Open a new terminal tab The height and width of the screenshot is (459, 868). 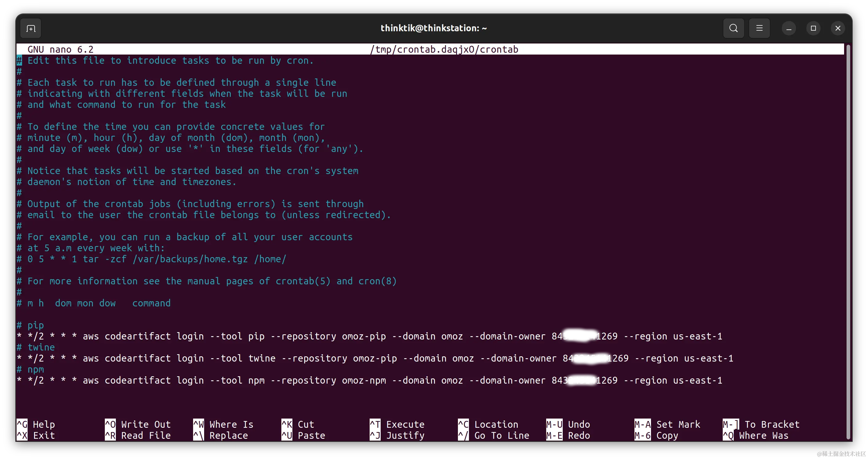pyautogui.click(x=31, y=28)
